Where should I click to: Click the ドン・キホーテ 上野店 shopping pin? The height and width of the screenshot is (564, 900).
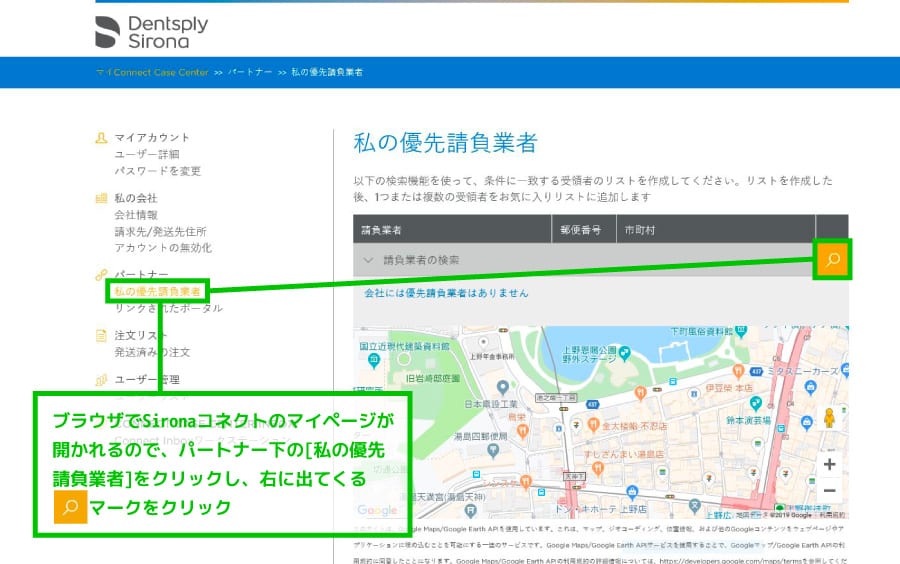click(633, 492)
